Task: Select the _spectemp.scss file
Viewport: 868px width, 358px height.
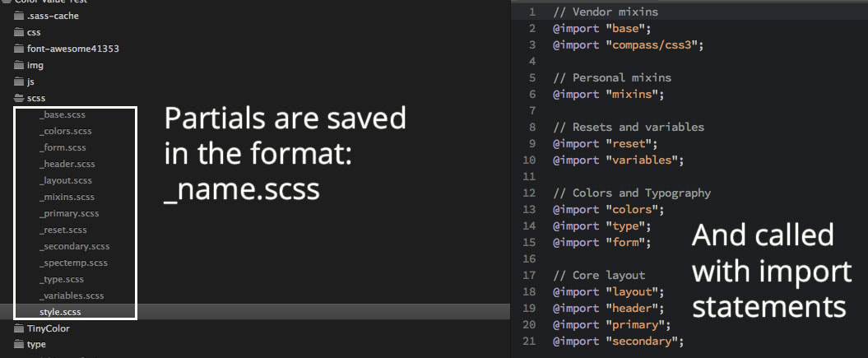Action: click(73, 263)
